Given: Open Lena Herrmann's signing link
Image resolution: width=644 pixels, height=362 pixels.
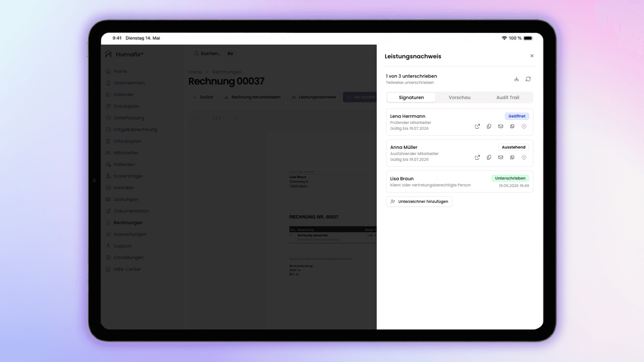Looking at the screenshot, I should 477,126.
